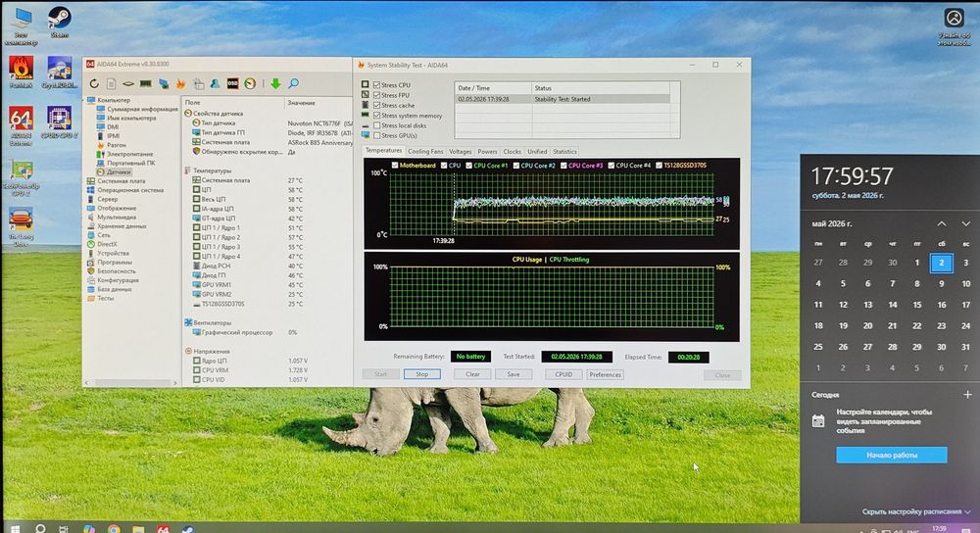Enable Stress GPU(s) checkbox
Viewport: 980px width, 533px height.
point(377,135)
